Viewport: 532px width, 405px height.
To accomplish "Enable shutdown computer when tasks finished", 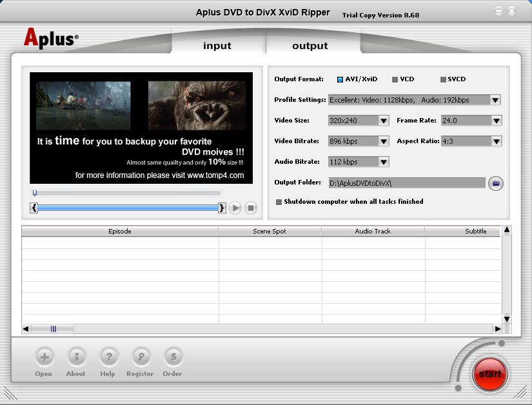I will click(x=279, y=202).
